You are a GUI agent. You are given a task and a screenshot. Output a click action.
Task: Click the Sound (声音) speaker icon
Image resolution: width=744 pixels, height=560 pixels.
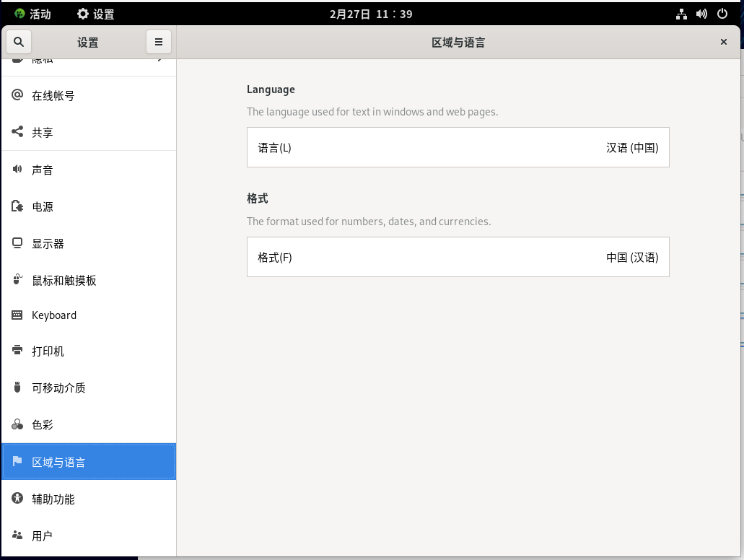click(18, 170)
